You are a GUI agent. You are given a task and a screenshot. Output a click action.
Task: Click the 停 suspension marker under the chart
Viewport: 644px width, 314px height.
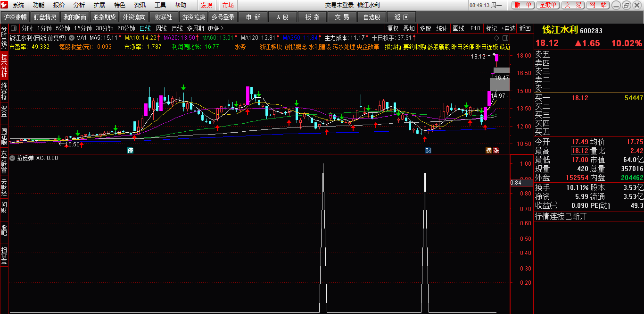(x=131, y=150)
